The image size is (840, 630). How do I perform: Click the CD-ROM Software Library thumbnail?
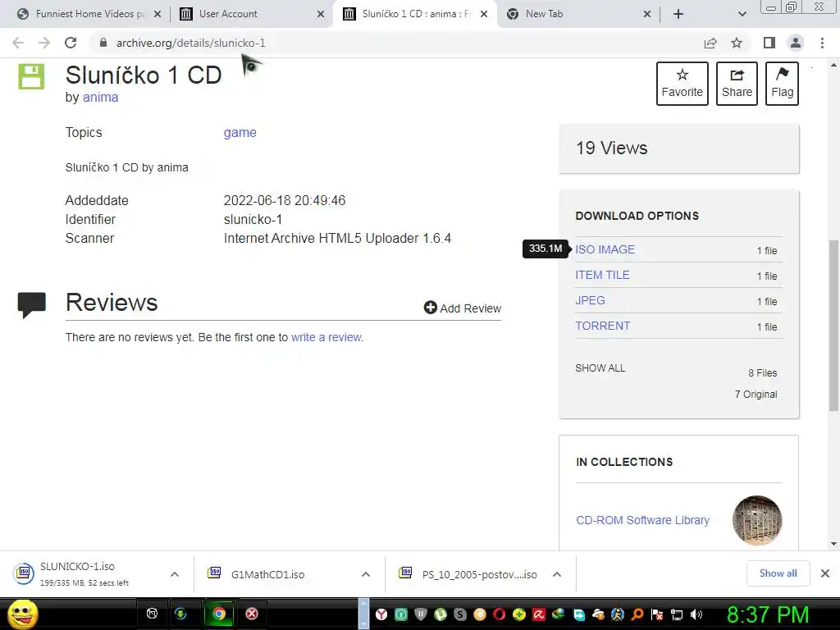(757, 520)
